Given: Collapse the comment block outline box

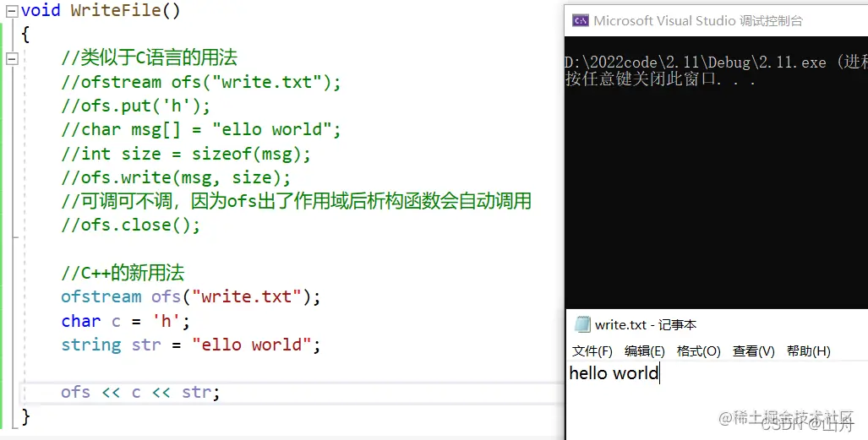Looking at the screenshot, I should pyautogui.click(x=12, y=58).
